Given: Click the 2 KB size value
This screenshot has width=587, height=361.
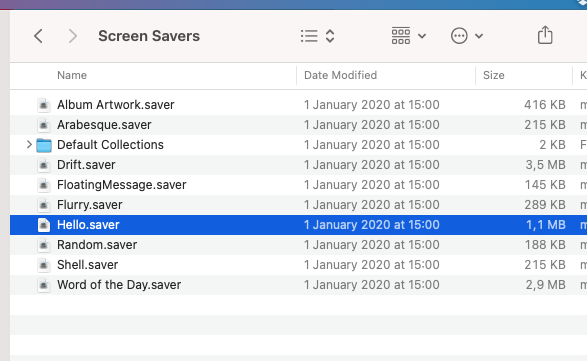Looking at the screenshot, I should pos(552,145).
